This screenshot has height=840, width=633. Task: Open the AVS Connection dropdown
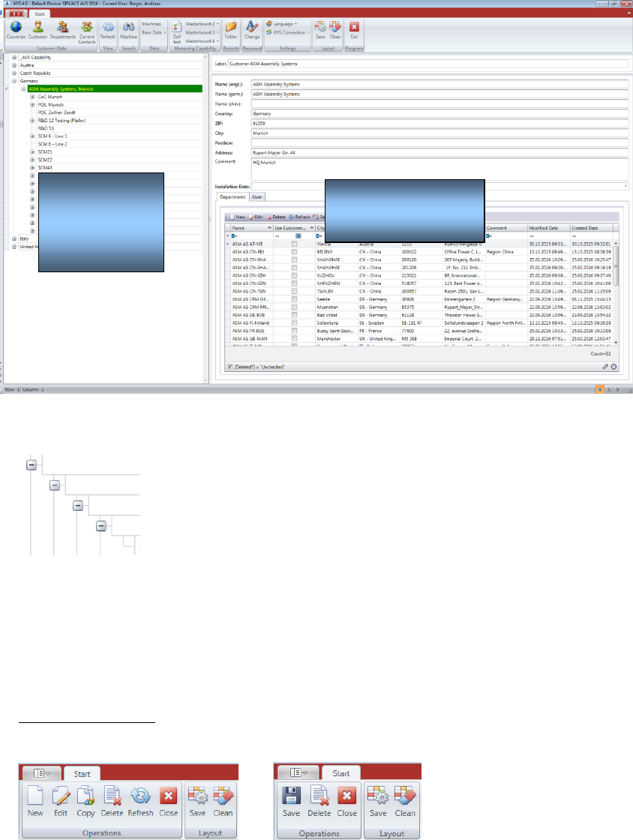[x=288, y=33]
